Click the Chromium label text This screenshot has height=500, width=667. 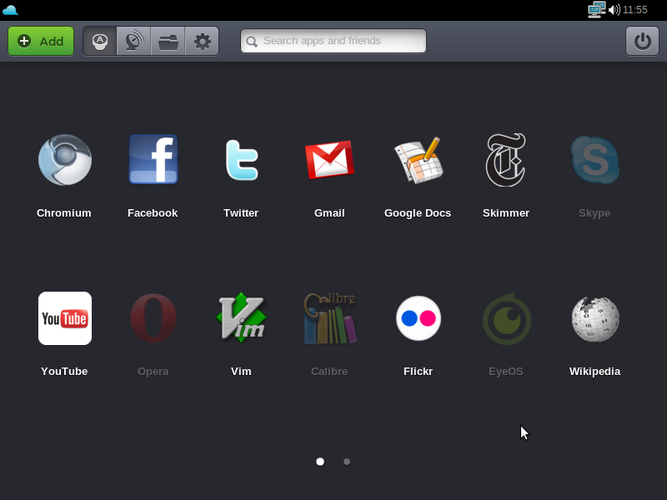pos(64,213)
